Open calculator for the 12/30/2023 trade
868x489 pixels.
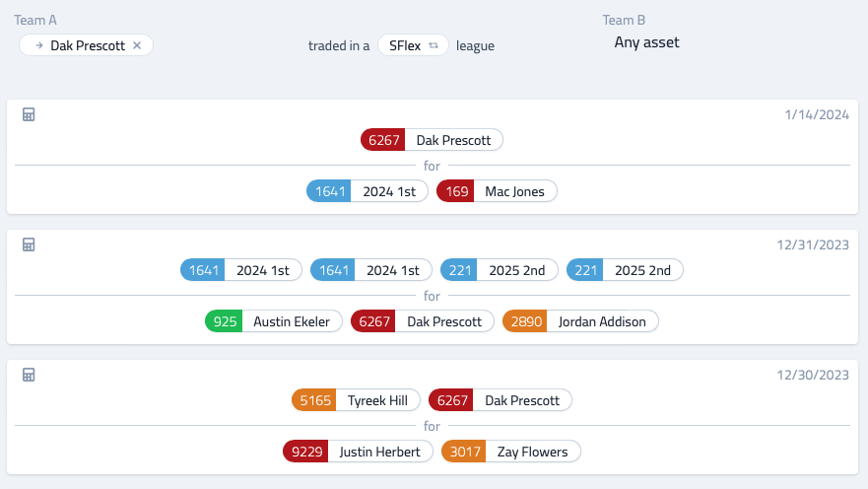click(x=29, y=375)
